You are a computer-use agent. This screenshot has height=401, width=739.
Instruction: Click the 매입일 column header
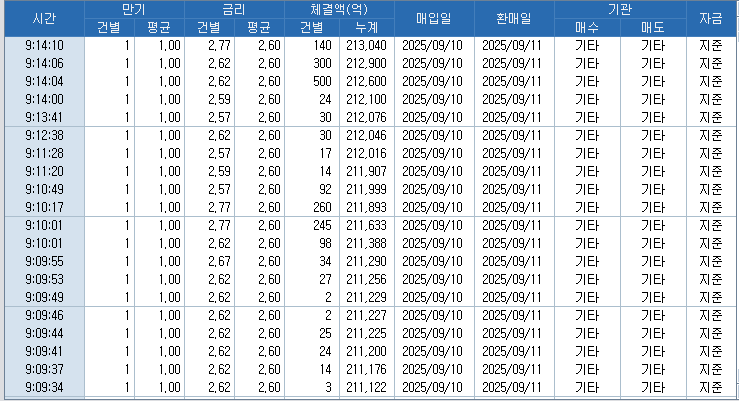434,18
